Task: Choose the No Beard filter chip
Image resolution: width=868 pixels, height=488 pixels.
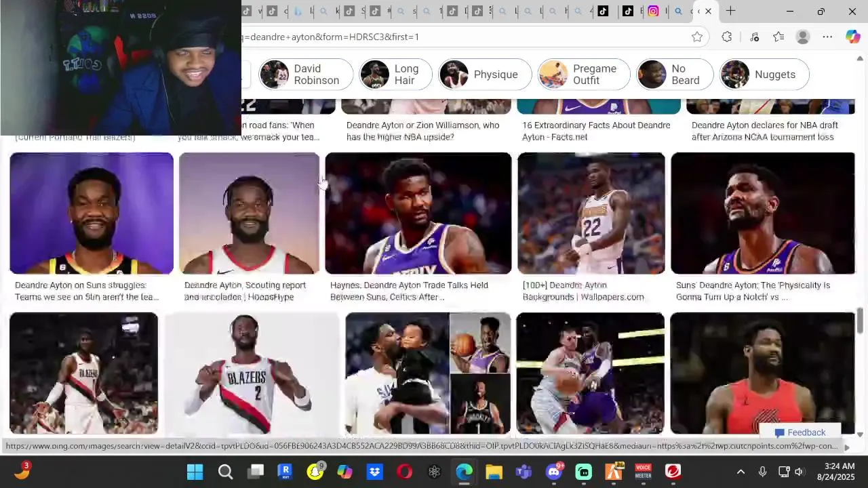Action: (675, 75)
